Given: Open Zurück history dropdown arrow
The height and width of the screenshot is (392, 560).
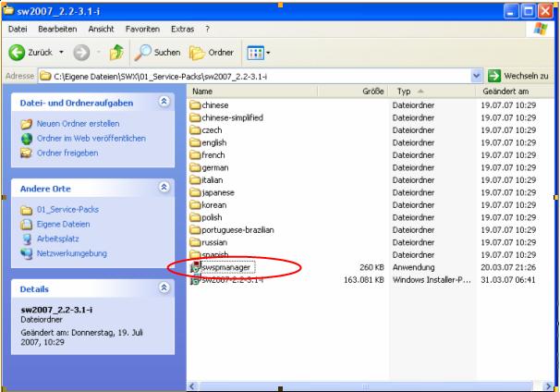Looking at the screenshot, I should (61, 53).
